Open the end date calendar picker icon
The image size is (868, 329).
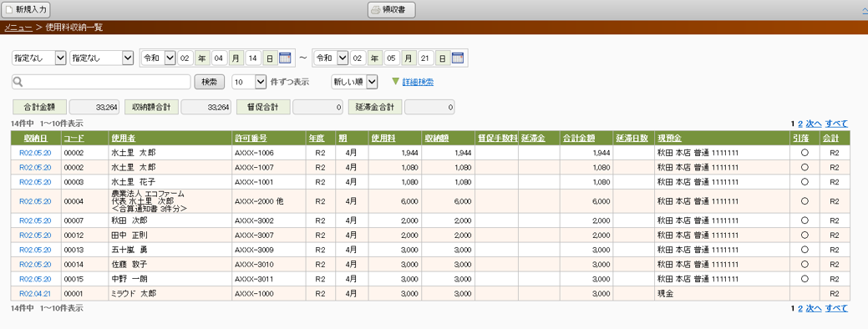[x=458, y=58]
